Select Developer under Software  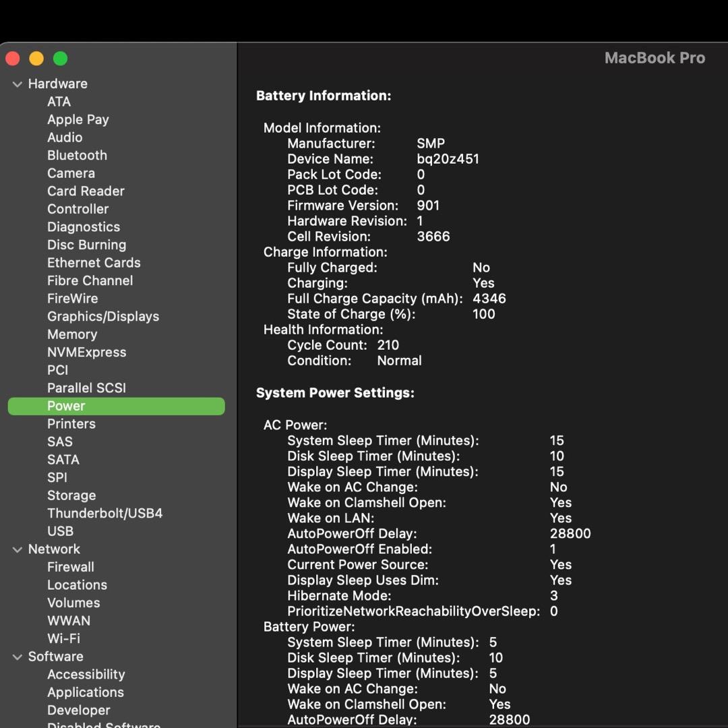[78, 710]
